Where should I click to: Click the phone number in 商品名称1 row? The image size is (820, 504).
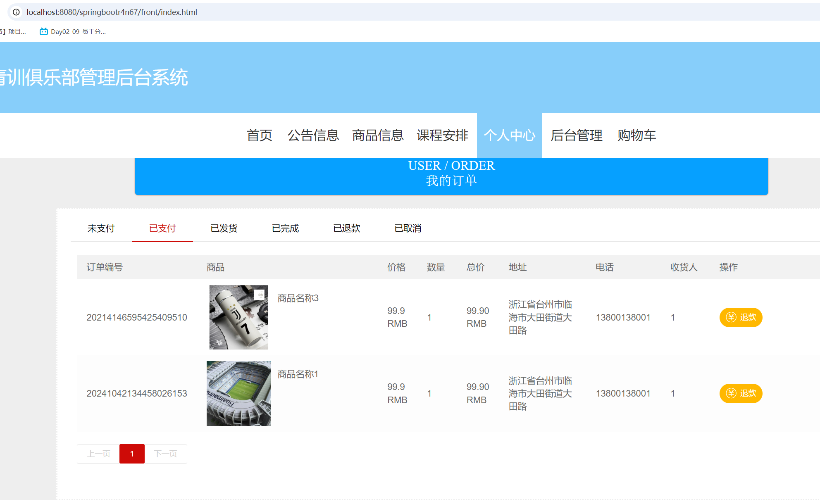coord(623,393)
